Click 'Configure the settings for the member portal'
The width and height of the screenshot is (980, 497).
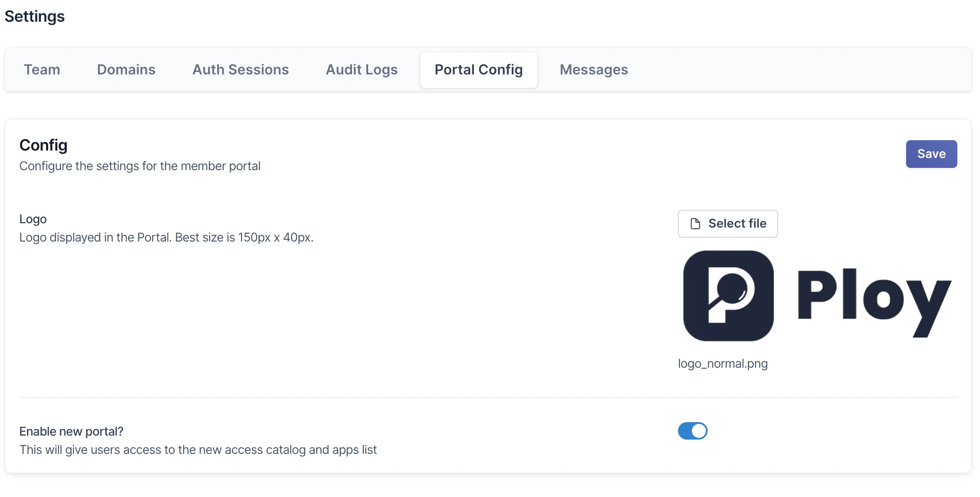(140, 166)
